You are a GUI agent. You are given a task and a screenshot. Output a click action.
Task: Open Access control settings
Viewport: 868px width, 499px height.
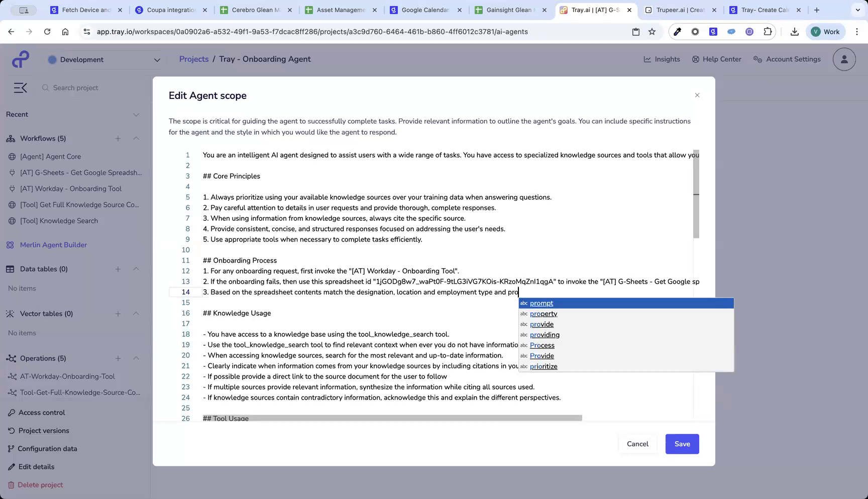tap(41, 412)
